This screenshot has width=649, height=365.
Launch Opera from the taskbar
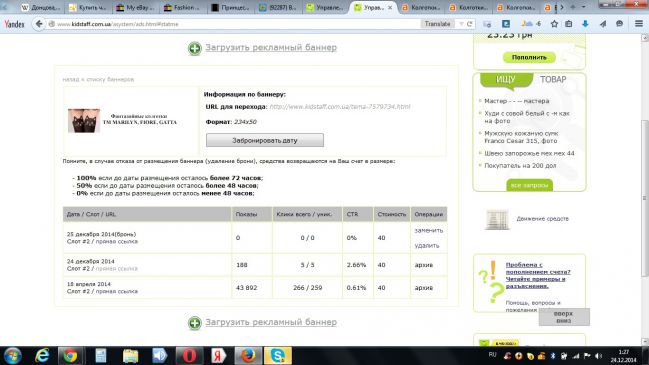point(189,355)
